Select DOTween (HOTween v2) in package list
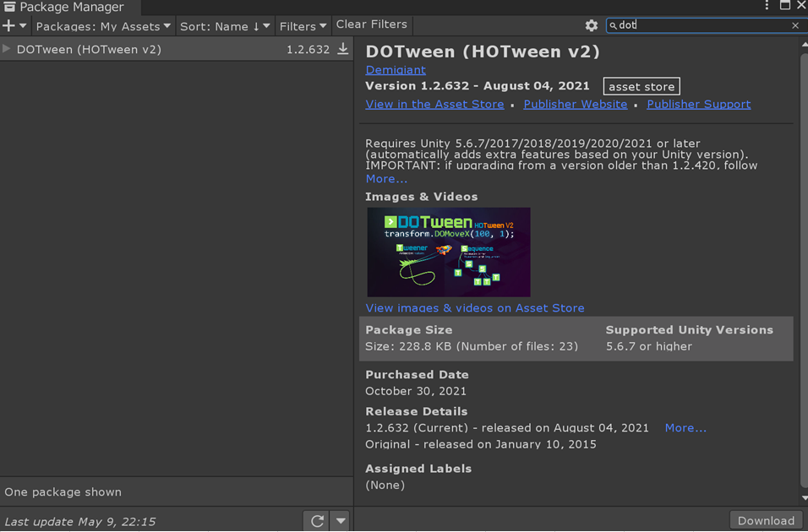The image size is (808, 532). pos(89,49)
